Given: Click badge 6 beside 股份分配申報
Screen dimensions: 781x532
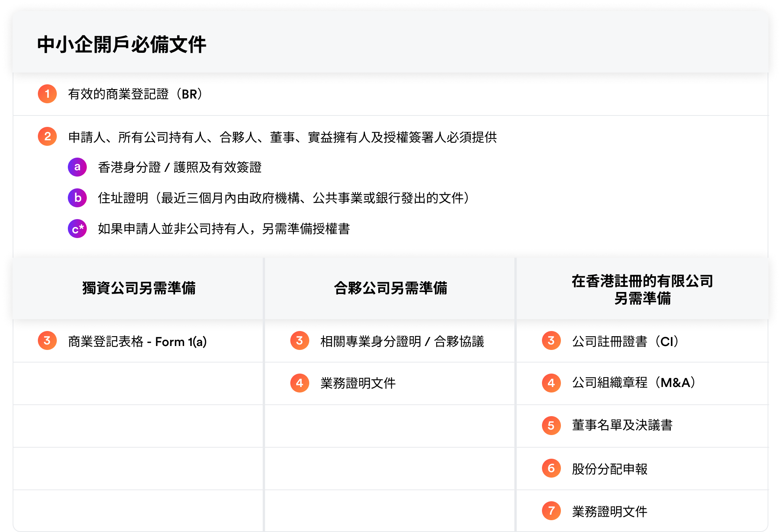Looking at the screenshot, I should 551,469.
